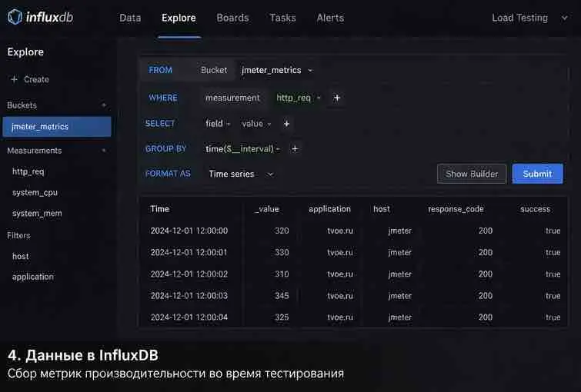Click the 2024-12-01 12:00:02 timestamp cell

coord(189,274)
